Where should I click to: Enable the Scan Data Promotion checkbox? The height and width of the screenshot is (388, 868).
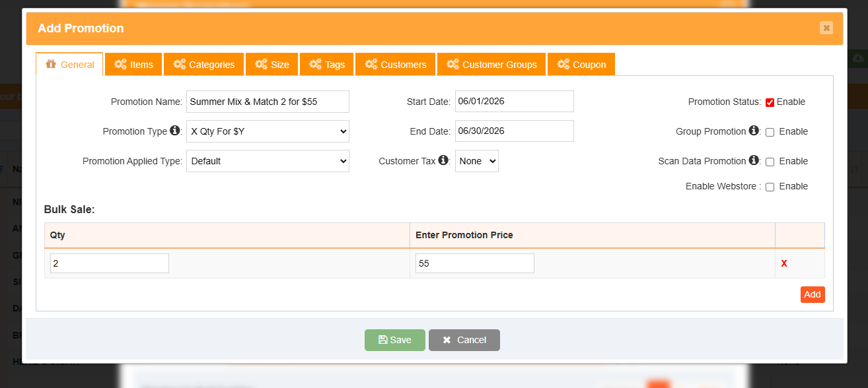770,162
